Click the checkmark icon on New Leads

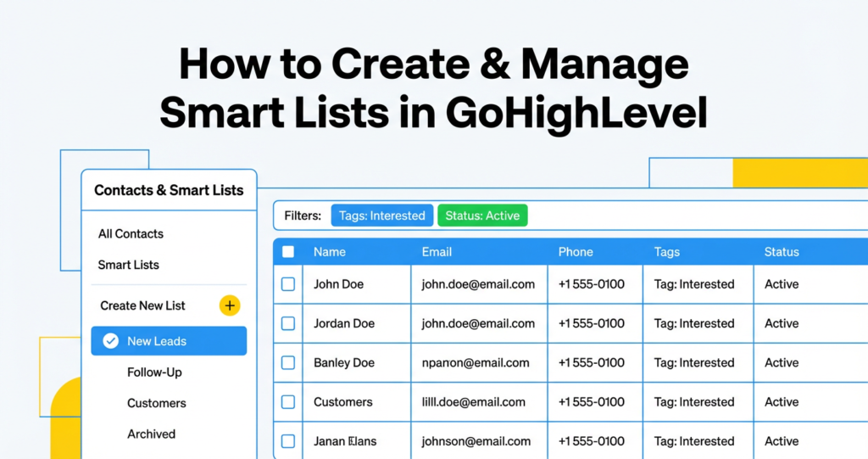[x=111, y=341]
